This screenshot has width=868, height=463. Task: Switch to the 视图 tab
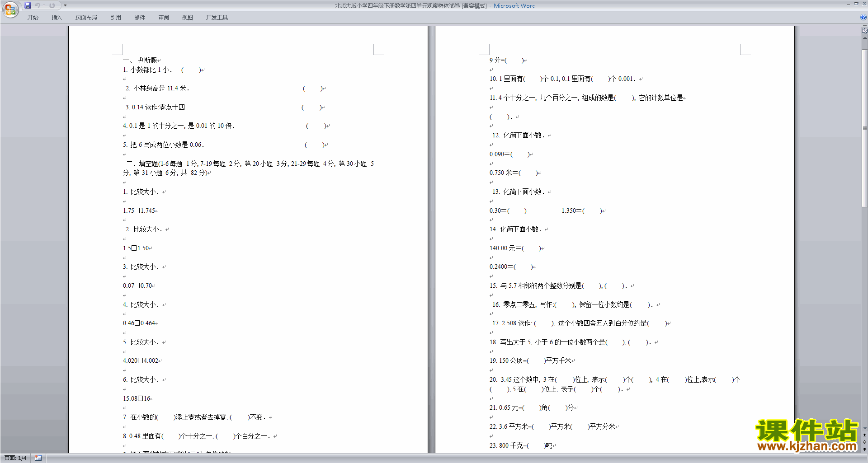point(188,18)
